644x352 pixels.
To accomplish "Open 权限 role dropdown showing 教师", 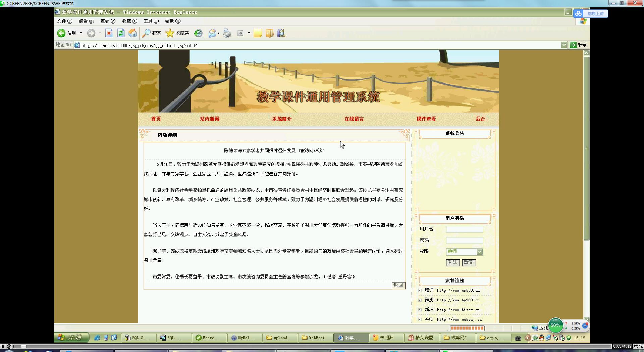I will pyautogui.click(x=465, y=252).
